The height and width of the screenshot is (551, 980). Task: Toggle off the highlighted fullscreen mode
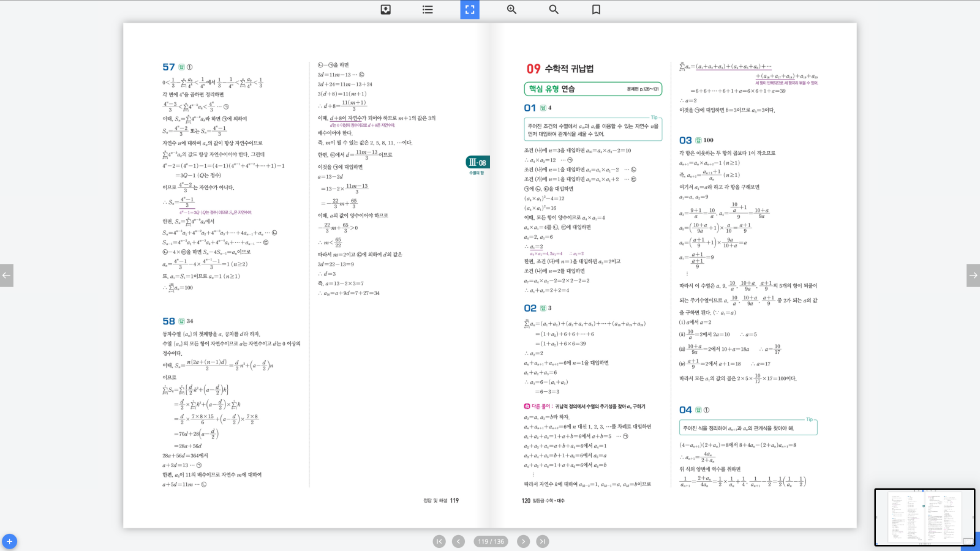point(469,9)
